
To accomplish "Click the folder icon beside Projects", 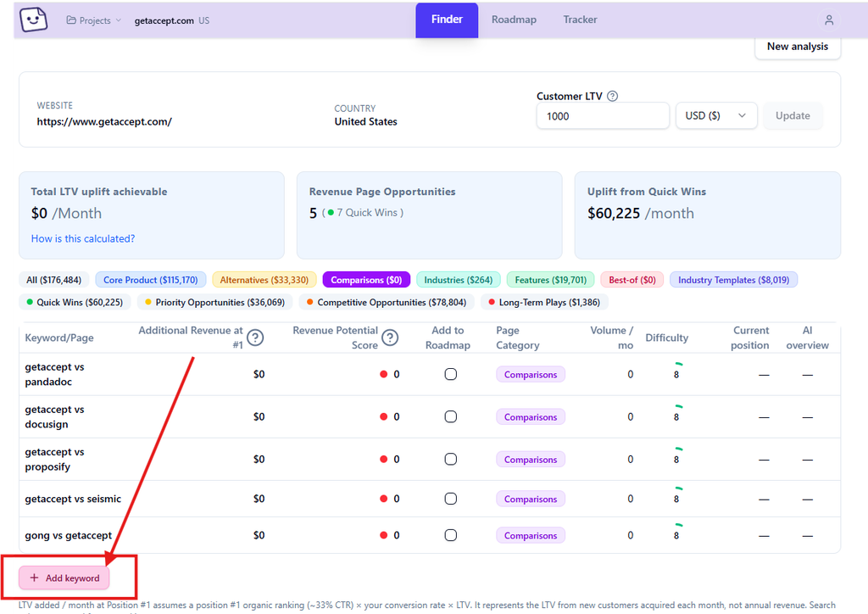I will click(71, 20).
